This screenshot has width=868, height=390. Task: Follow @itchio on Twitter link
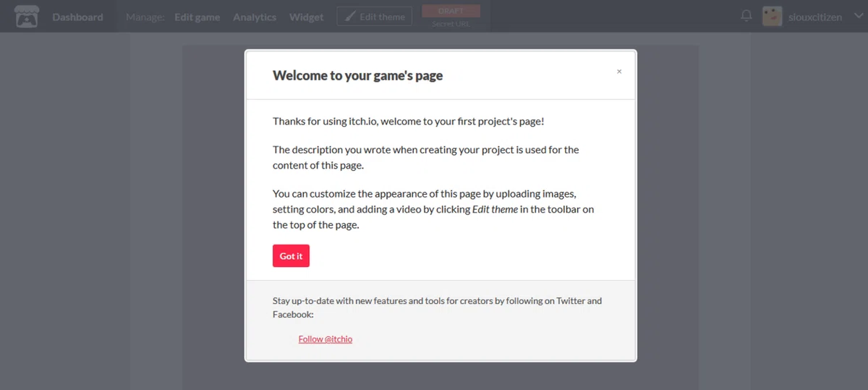tap(325, 339)
